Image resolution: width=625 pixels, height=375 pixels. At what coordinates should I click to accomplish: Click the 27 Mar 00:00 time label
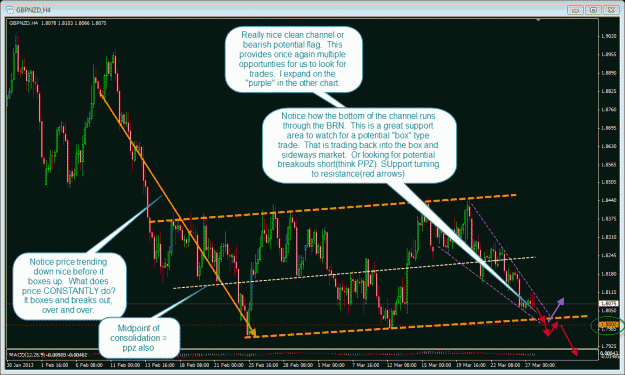coord(540,365)
